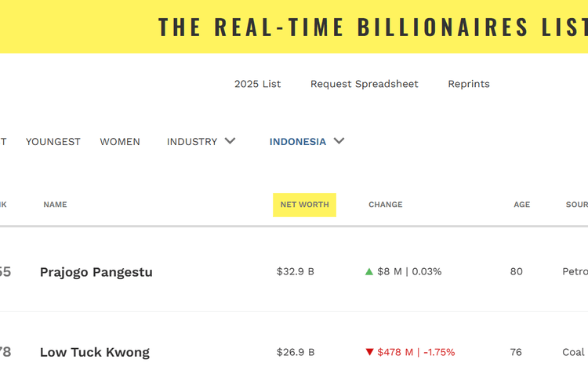588x392 pixels.
Task: Open the 2025 List link
Action: coord(258,84)
